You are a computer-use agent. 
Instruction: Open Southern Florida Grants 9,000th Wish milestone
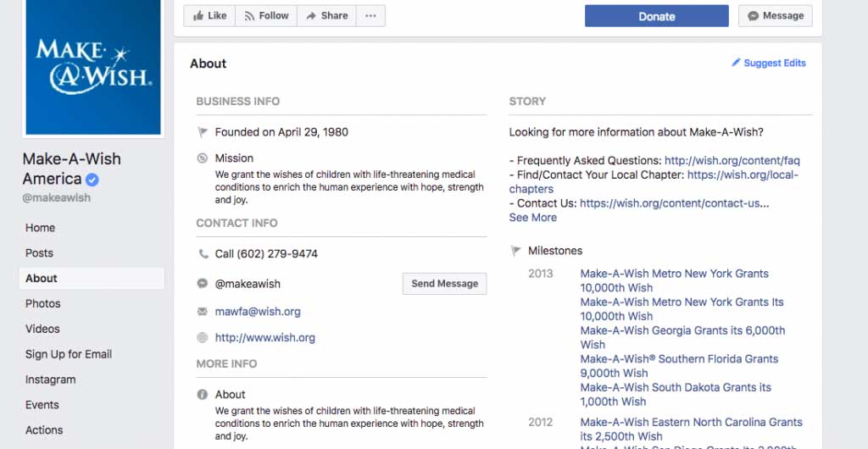[x=679, y=366]
